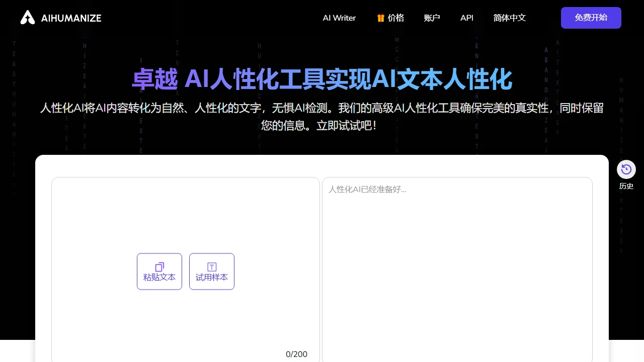Click the subtitle paragraph under the headline
This screenshot has height=362, width=644.
(x=322, y=116)
